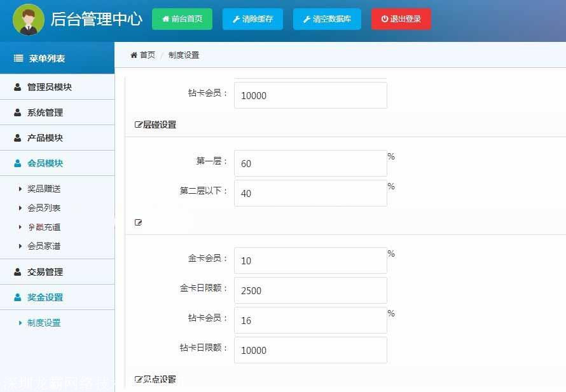
Task: Click the user icon next to 管理员模块
Action: click(x=17, y=88)
